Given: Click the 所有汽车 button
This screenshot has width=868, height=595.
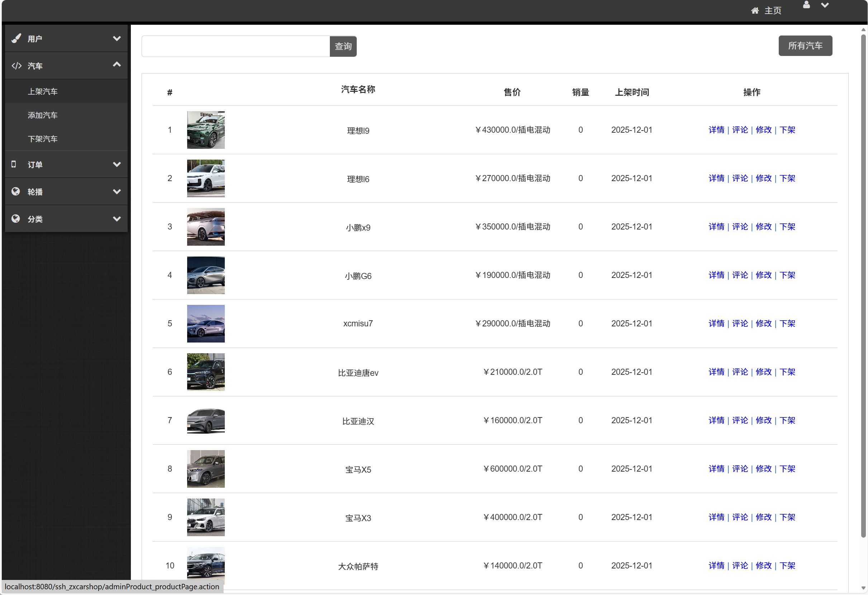Looking at the screenshot, I should (x=805, y=46).
